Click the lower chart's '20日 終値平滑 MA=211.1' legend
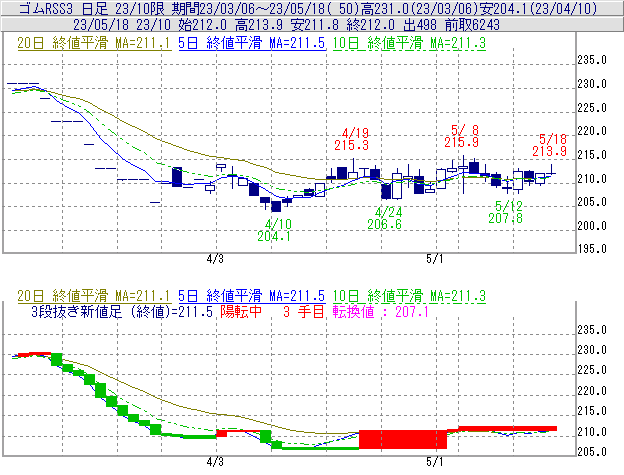This screenshot has width=624, height=475. [94, 296]
